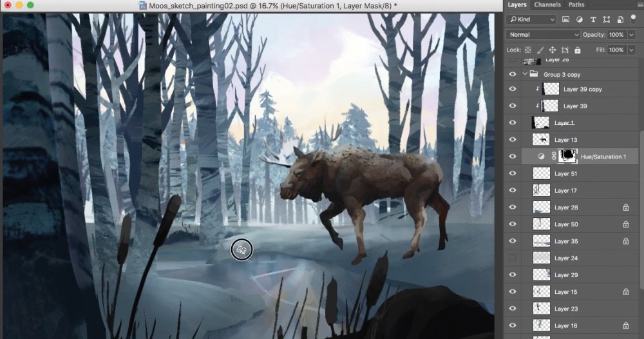Click the Fill value field
Screen dimensions: 644x339
616,50
